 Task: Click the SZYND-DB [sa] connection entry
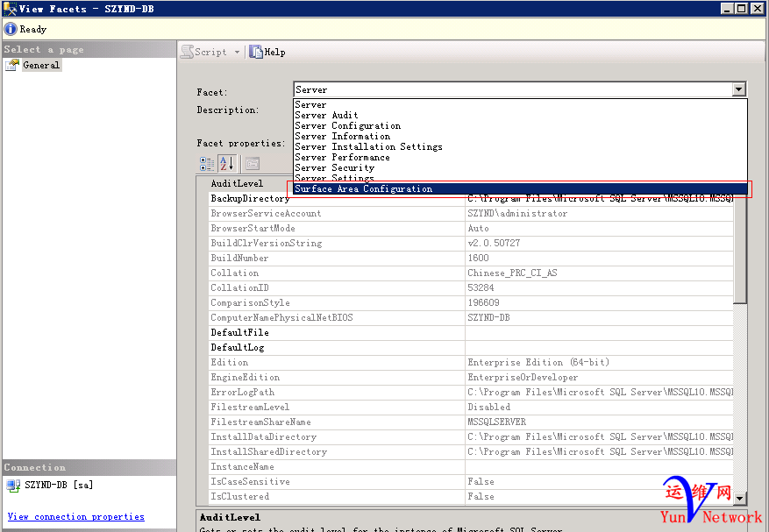point(59,485)
